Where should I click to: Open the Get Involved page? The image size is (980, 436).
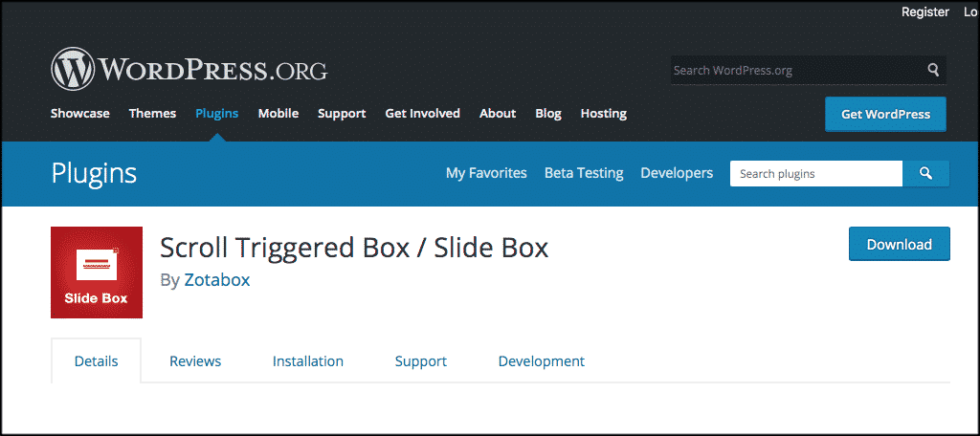[x=422, y=114]
